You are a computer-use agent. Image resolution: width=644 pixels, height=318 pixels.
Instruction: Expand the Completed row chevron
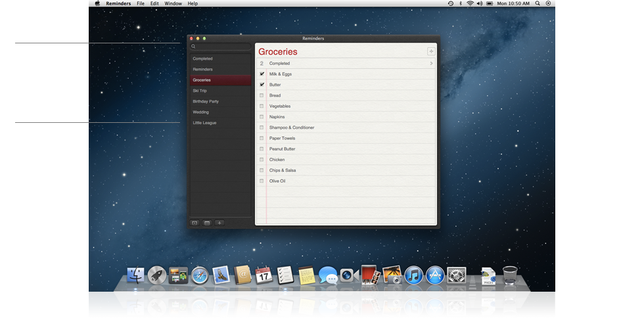pyautogui.click(x=431, y=64)
